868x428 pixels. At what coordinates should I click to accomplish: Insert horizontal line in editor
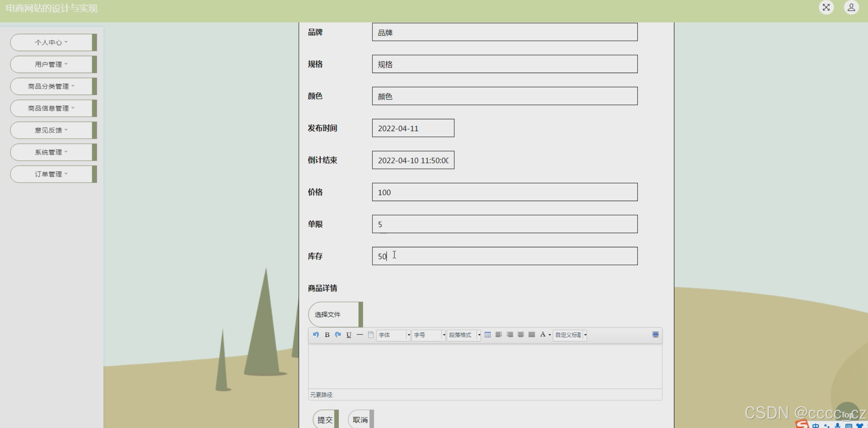(x=360, y=335)
